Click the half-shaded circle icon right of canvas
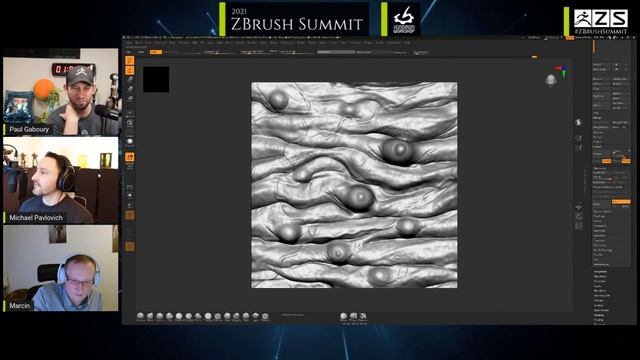The height and width of the screenshot is (360, 640). pyautogui.click(x=578, y=122)
